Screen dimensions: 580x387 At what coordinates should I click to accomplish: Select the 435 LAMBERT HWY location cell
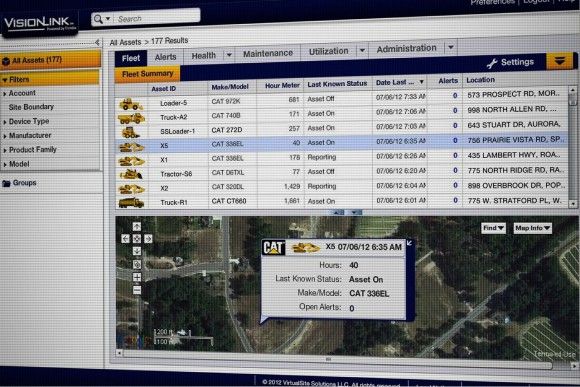[x=514, y=155]
